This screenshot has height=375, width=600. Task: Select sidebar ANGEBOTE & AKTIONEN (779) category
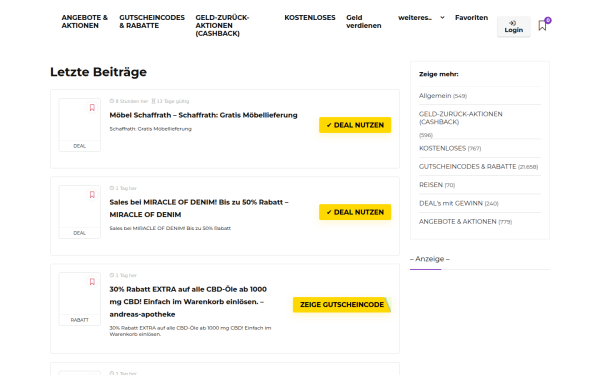465,222
